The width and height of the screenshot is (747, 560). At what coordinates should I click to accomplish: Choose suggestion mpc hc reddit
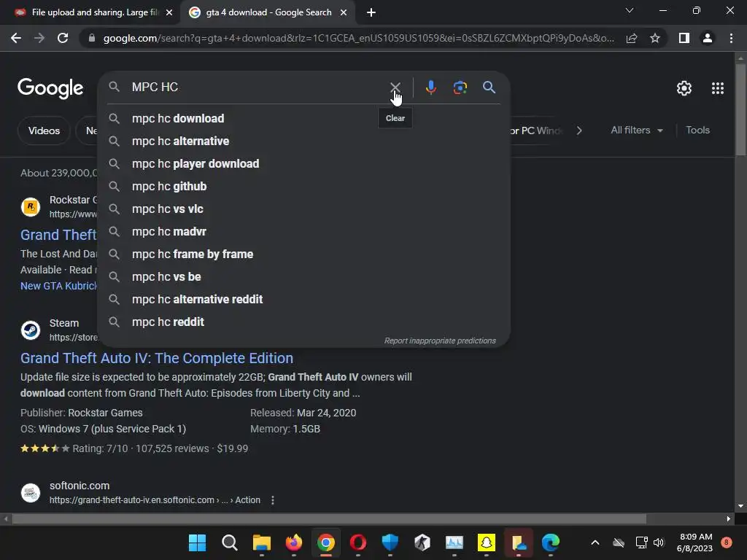[x=304, y=322]
